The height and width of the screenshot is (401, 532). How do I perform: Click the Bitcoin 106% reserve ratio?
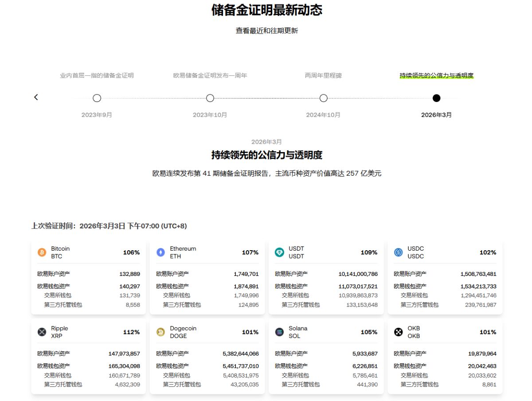coord(131,252)
